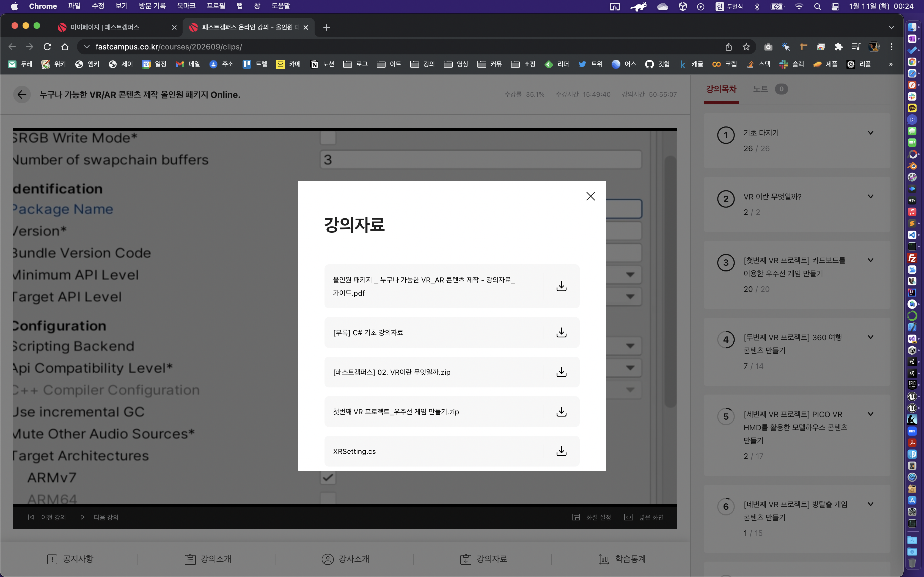Click the 공지사항 notice icon
The width and height of the screenshot is (924, 577).
pos(52,559)
